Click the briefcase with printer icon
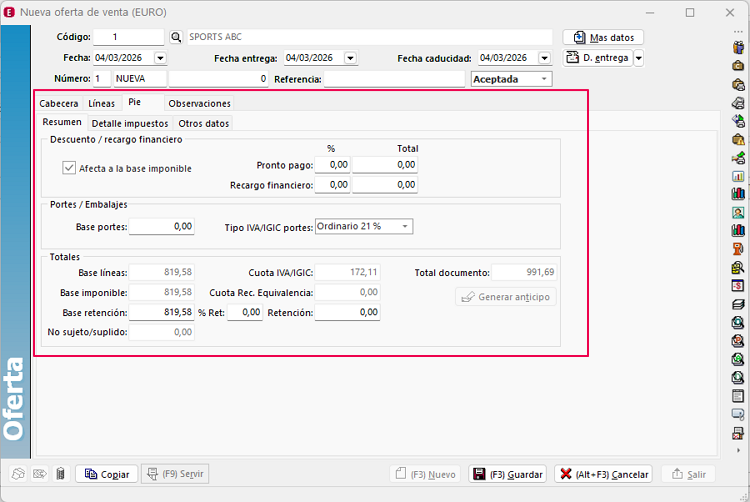 [738, 84]
